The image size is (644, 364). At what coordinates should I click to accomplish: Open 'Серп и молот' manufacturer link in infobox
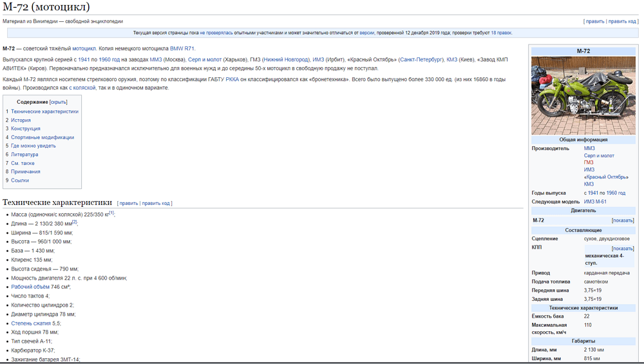[599, 156]
